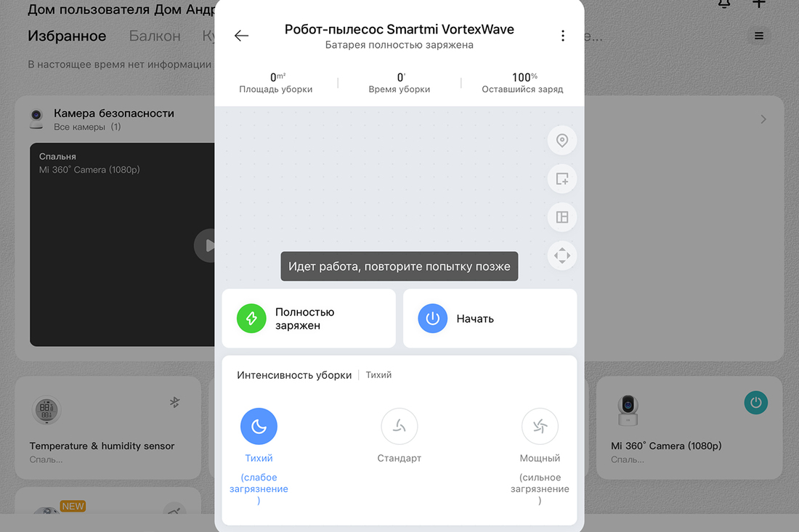Select the zone cleaning add-area icon
The height and width of the screenshot is (532, 799).
point(562,179)
